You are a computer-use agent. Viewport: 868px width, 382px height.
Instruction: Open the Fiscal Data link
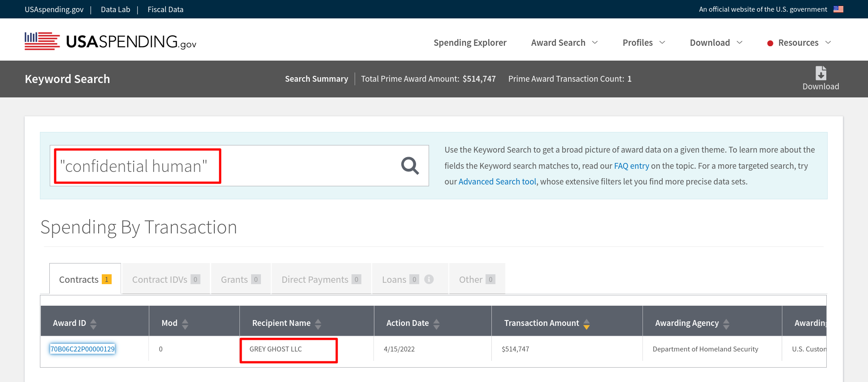click(165, 9)
